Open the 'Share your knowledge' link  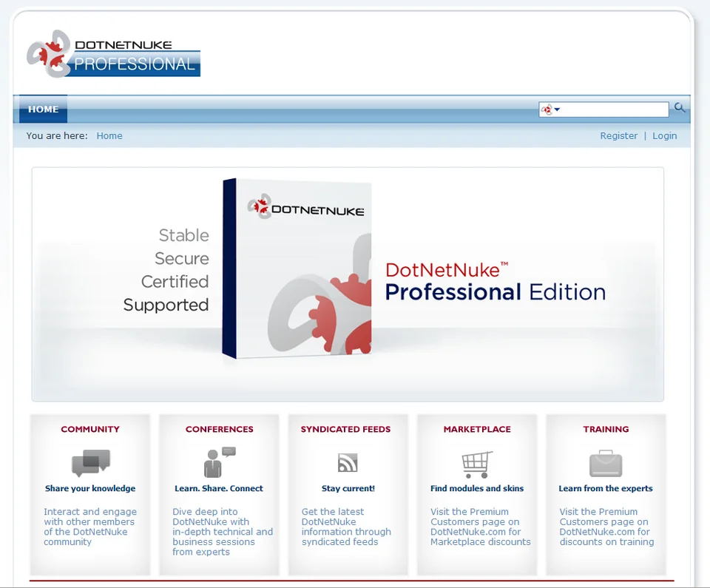tap(90, 488)
